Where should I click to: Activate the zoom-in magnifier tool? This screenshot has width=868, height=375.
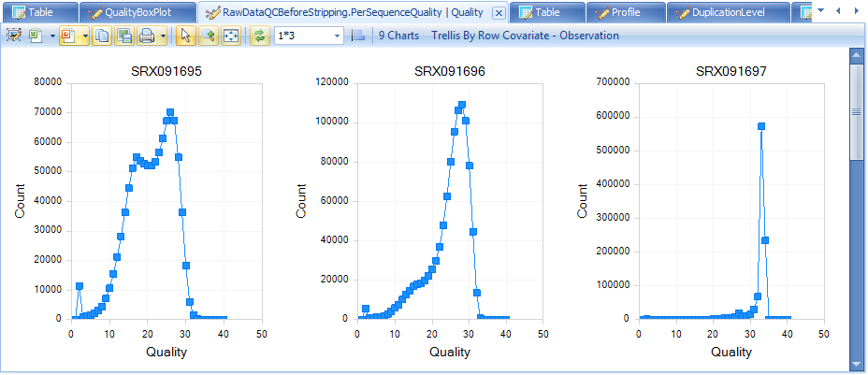pos(209,36)
